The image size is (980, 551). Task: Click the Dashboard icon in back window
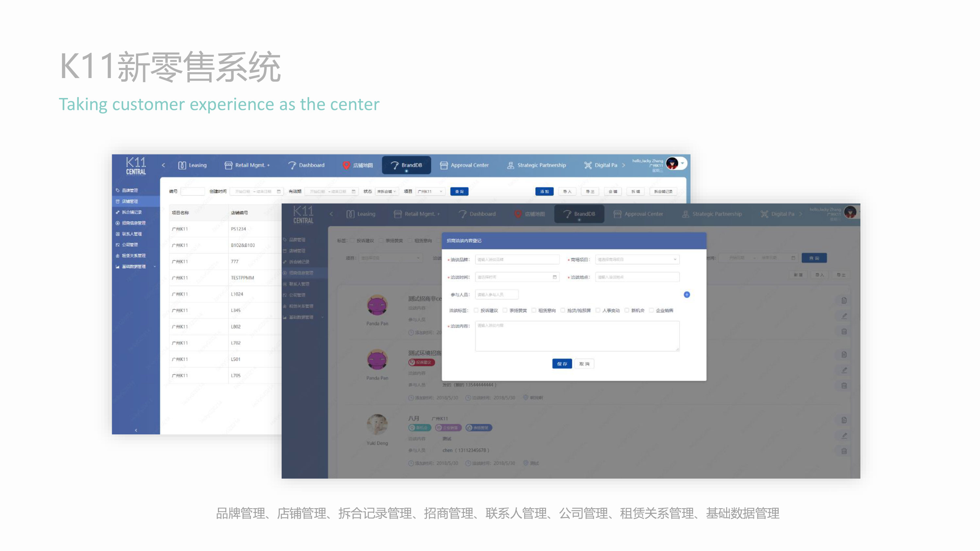point(292,165)
